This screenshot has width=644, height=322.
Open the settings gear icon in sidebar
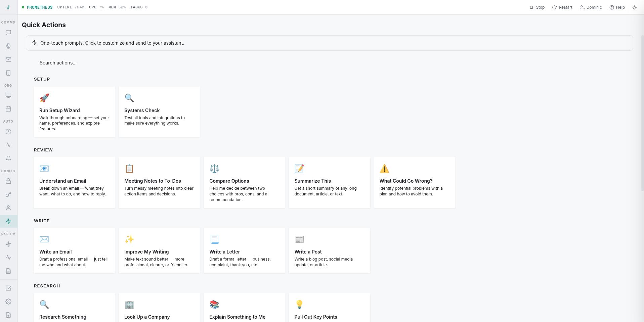[8, 302]
